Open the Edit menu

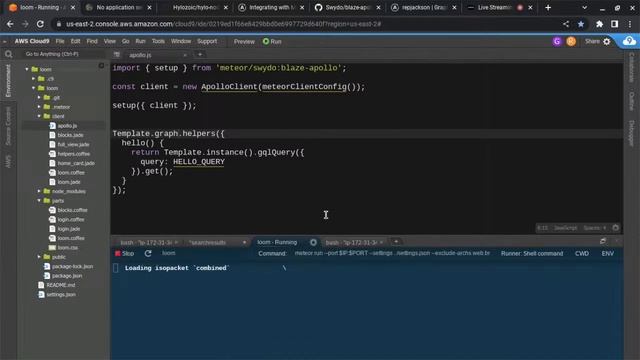pyautogui.click(x=76, y=41)
